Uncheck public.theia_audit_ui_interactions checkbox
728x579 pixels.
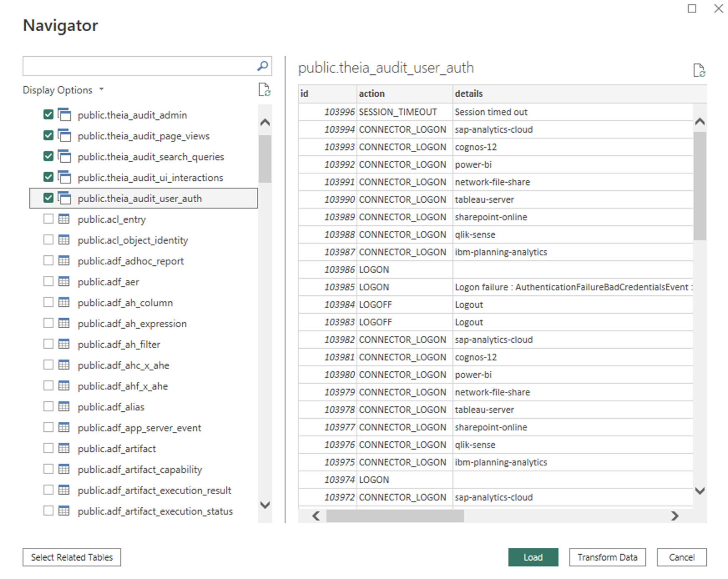48,177
